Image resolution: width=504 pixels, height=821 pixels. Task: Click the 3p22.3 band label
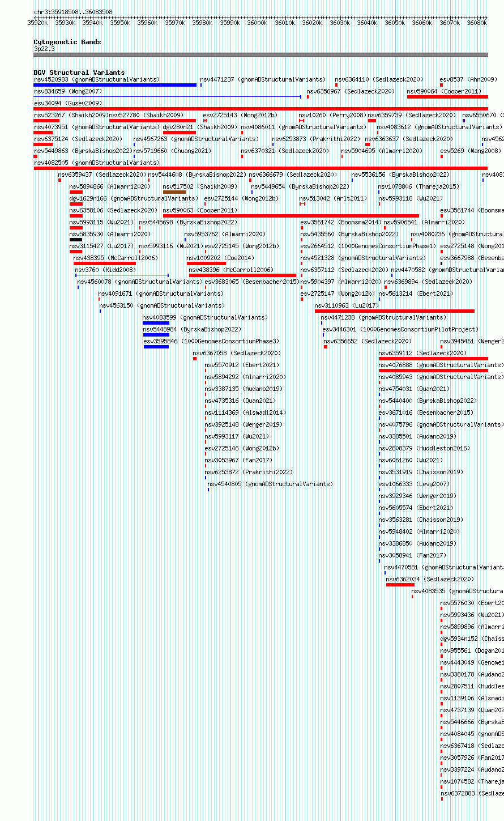44,49
